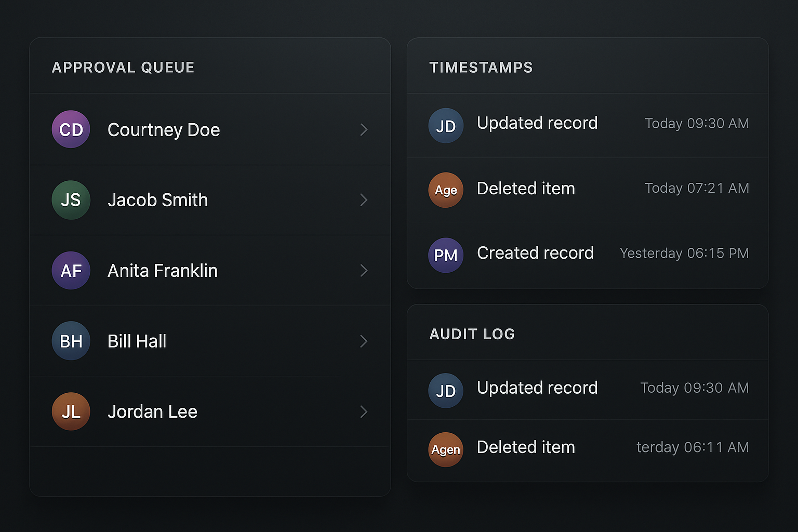
Task: Click the Today 07:21 AM timestamp
Action: tap(697, 188)
